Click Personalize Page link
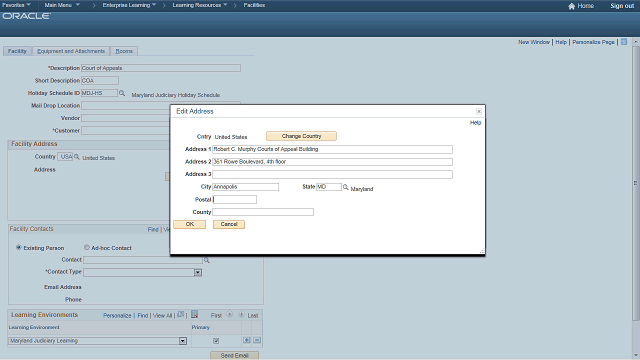Viewport: 640px width, 360px height. pos(593,42)
